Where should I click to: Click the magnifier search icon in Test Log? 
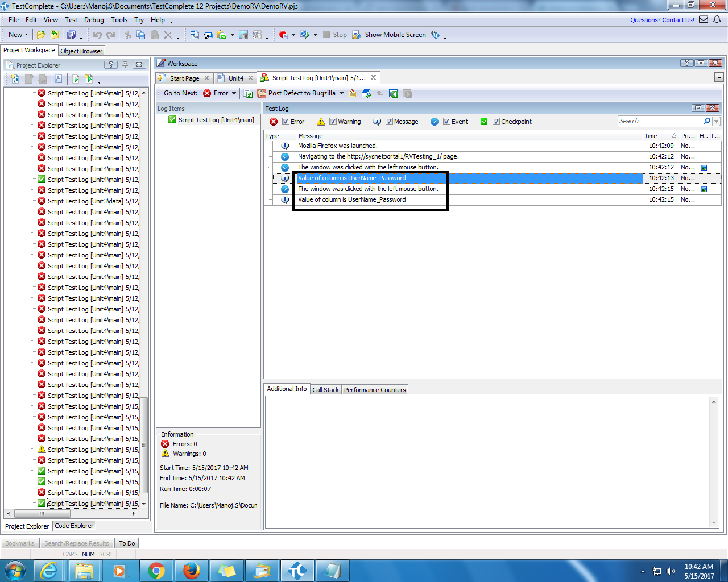pos(707,121)
